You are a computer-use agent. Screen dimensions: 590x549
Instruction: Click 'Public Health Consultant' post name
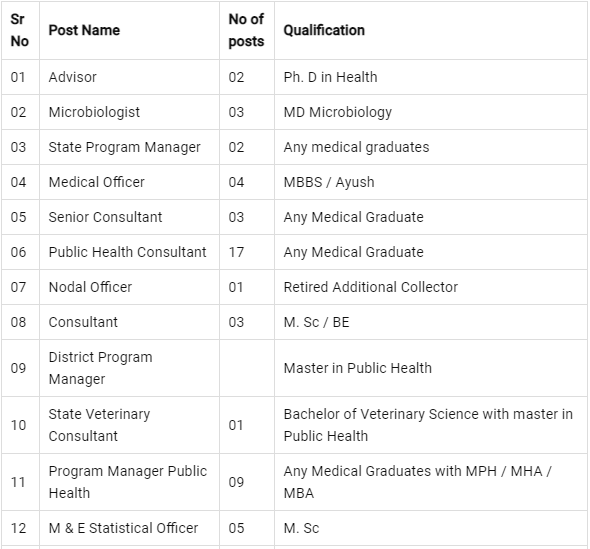128,252
